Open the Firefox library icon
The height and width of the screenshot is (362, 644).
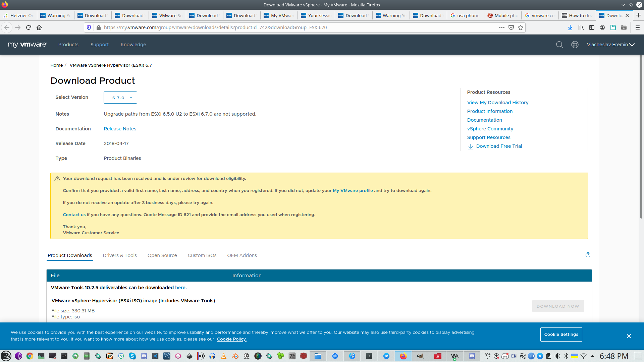point(581,27)
